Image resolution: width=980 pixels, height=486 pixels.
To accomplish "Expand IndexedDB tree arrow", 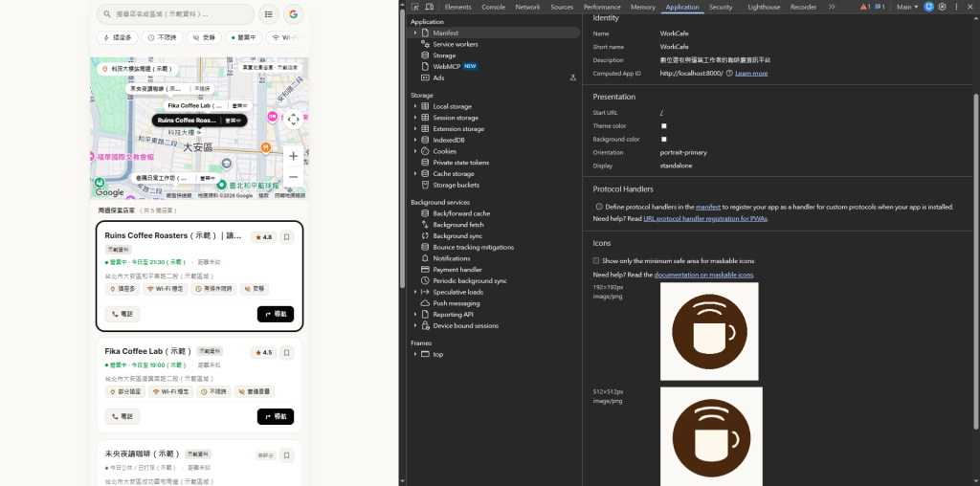I will 415,140.
